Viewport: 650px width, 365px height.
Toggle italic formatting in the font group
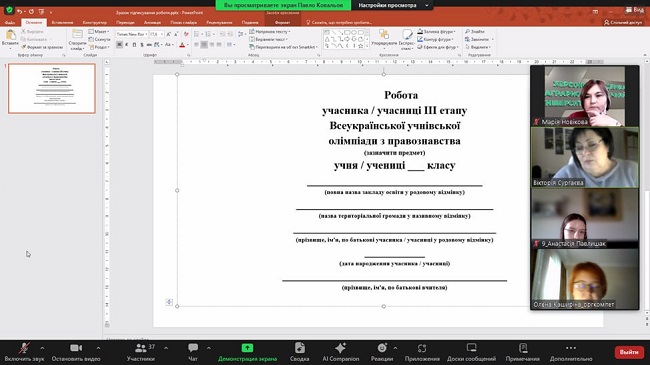point(126,44)
